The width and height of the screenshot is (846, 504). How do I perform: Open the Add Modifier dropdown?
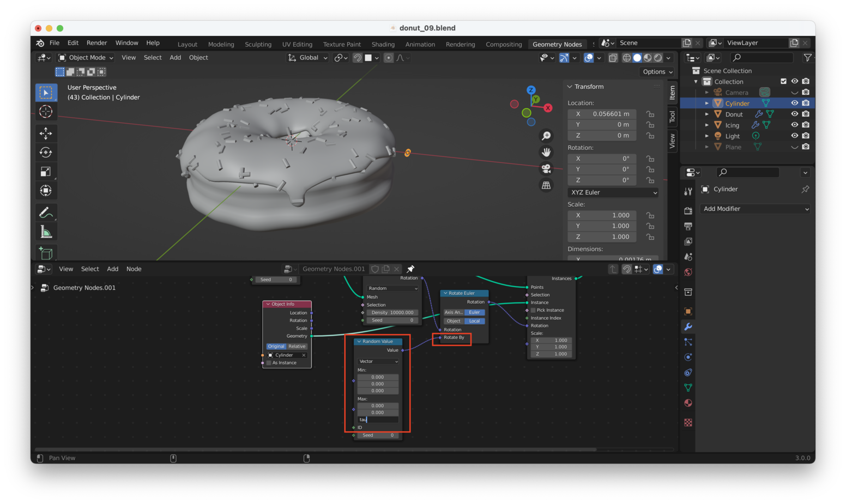pos(756,209)
